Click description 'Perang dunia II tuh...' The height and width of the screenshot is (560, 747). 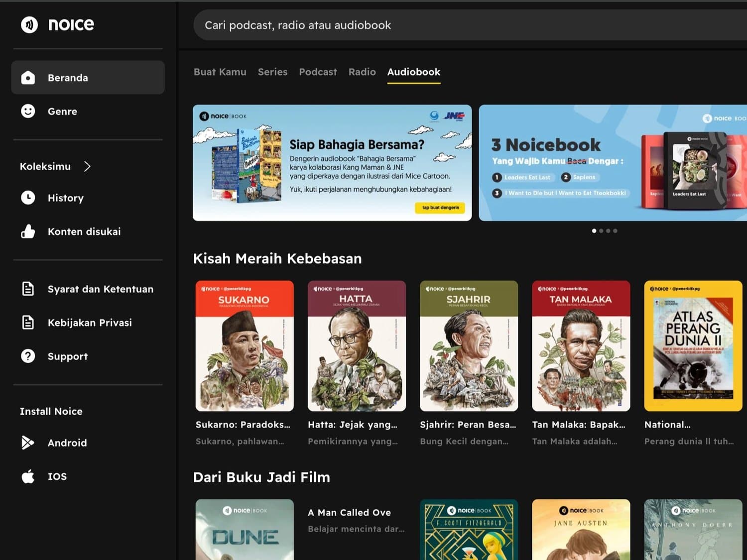689,442
